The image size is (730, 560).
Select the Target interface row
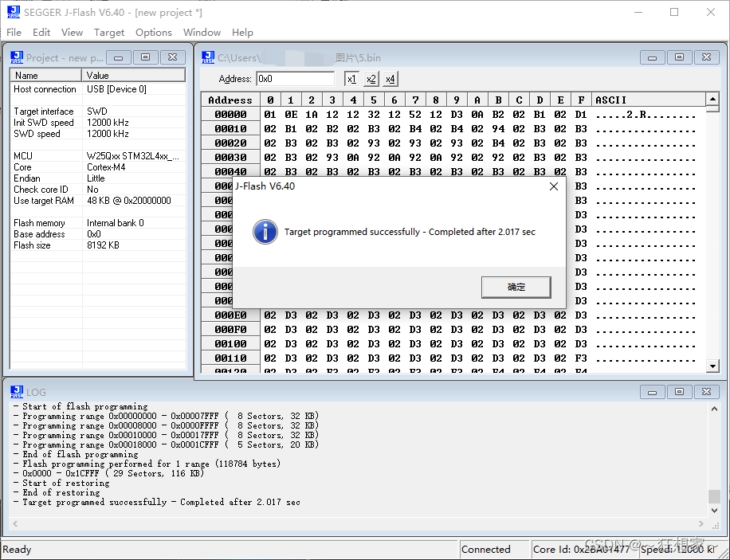(98, 112)
